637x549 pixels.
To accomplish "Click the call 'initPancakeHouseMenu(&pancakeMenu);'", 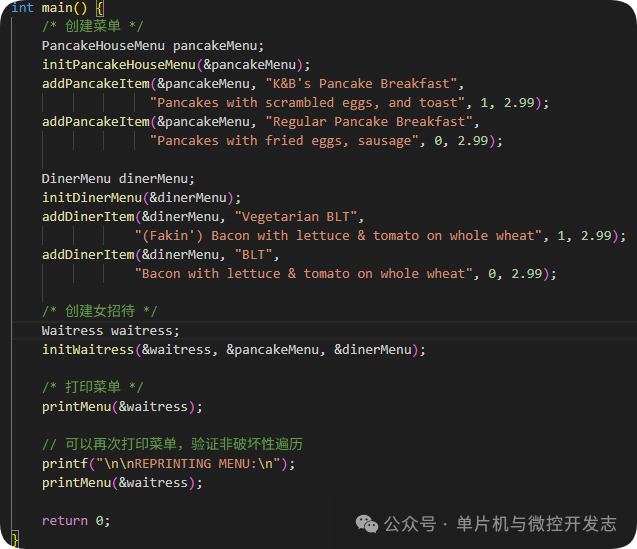I will click(x=176, y=65).
